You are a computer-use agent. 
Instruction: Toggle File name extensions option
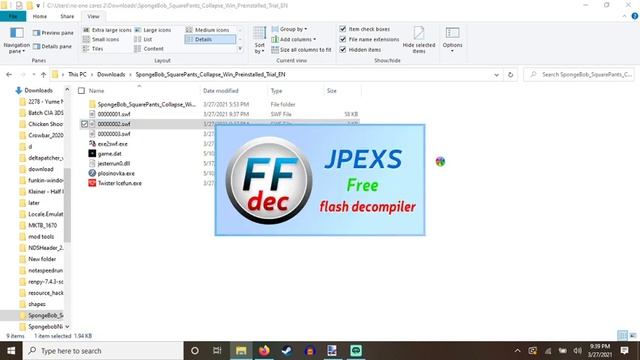[x=369, y=39]
